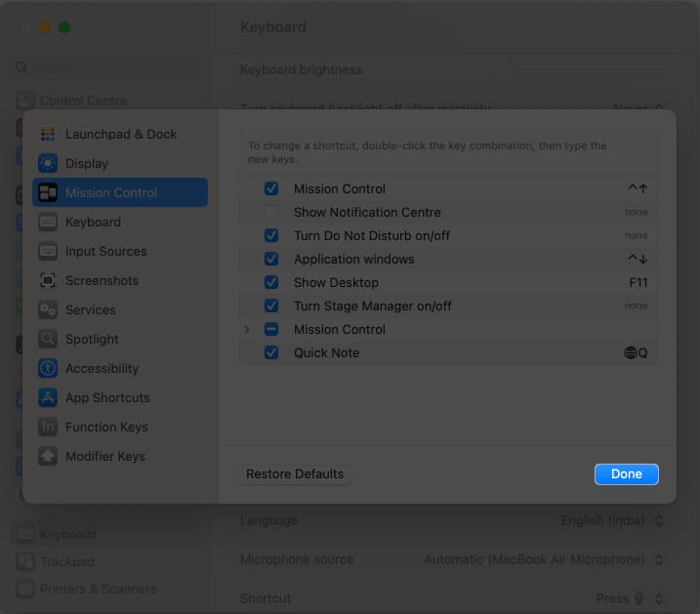700x614 pixels.
Task: Uncheck Turn Stage Manager on/off checkbox
Action: coord(271,306)
